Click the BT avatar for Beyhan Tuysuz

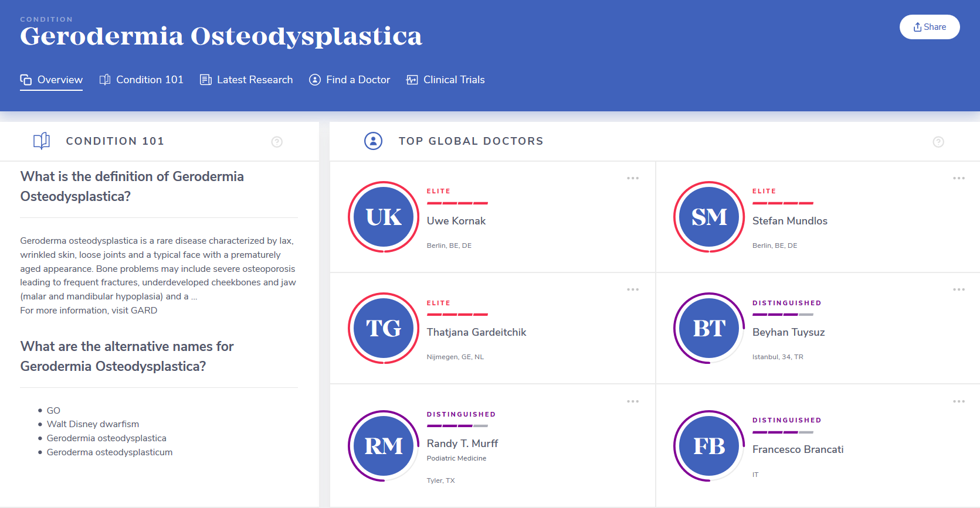(x=709, y=328)
